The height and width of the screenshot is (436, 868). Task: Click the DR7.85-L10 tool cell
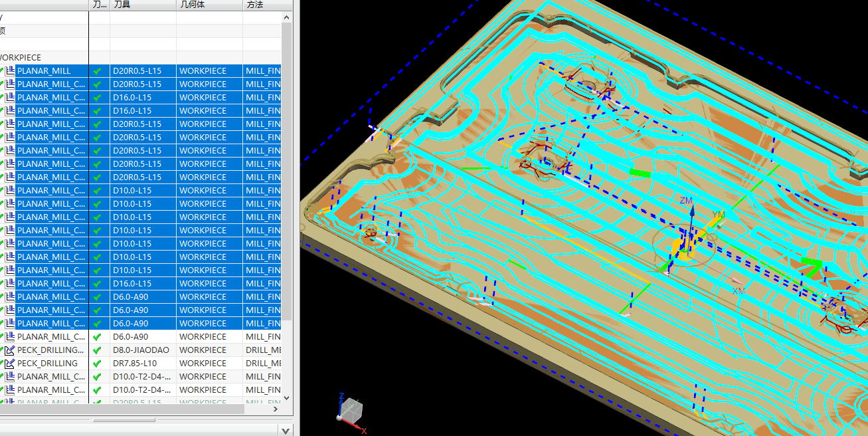[143, 363]
